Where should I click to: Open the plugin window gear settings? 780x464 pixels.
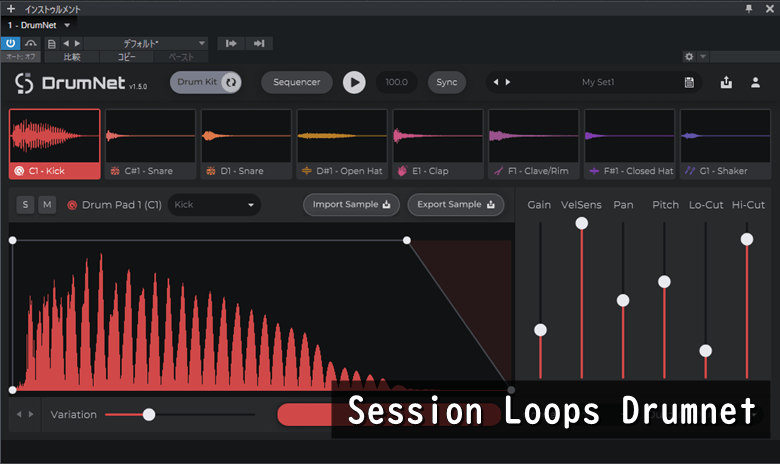(x=689, y=57)
